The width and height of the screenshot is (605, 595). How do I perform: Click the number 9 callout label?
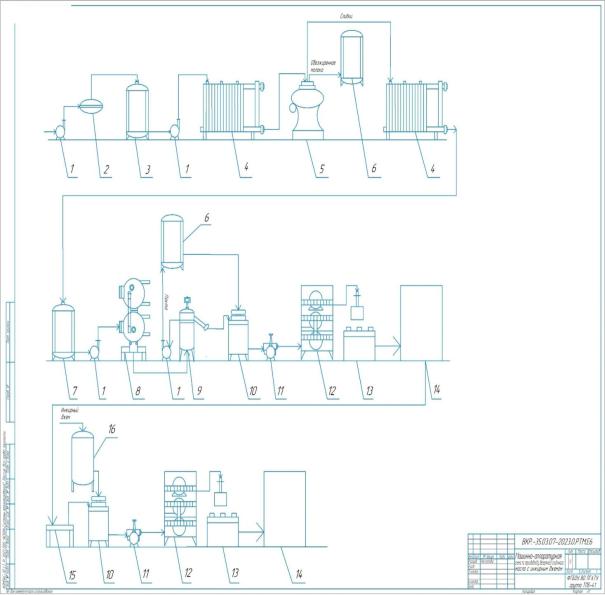[199, 391]
